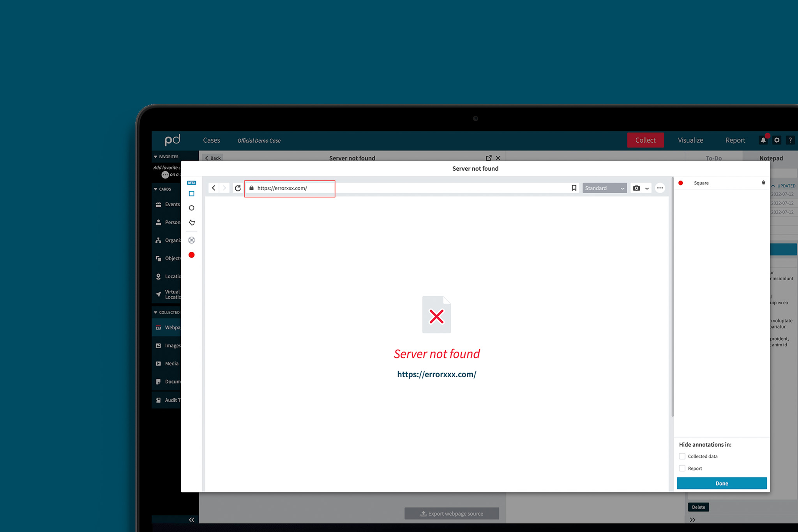Delete the Square annotation with trash icon
Screen dimensions: 798x532
(x=763, y=183)
